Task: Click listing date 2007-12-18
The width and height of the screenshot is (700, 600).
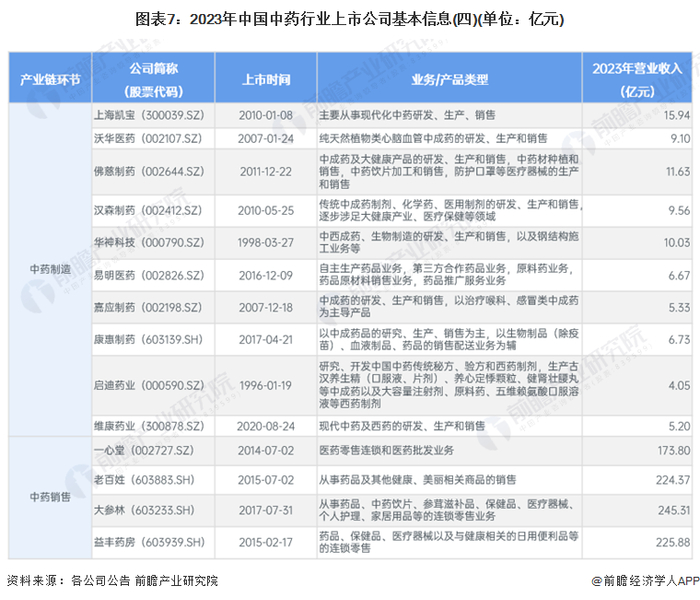Action: 266,308
